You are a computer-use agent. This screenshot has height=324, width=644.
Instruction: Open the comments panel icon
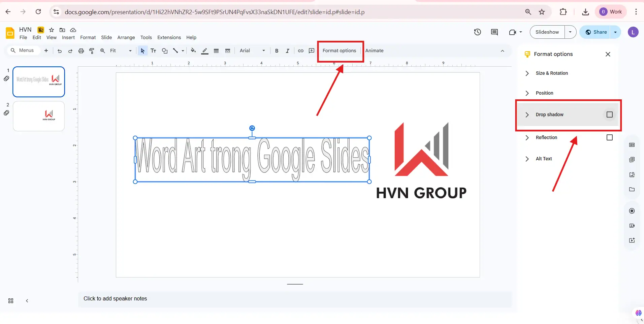pos(494,32)
